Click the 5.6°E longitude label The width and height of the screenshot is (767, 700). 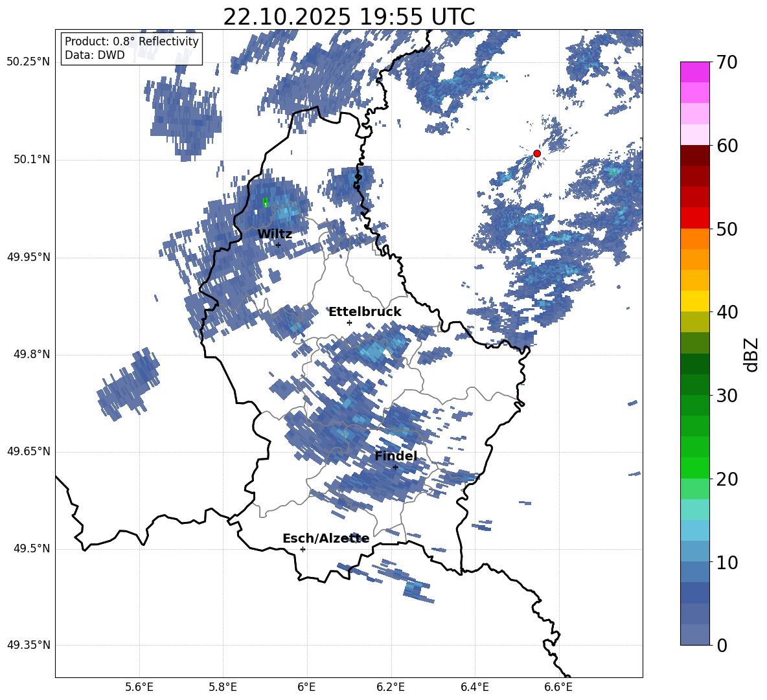pos(139,688)
